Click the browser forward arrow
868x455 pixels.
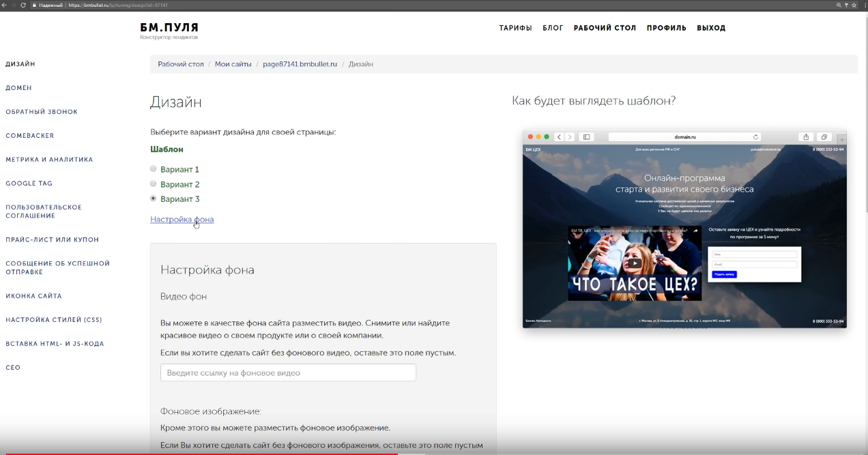pyautogui.click(x=14, y=5)
